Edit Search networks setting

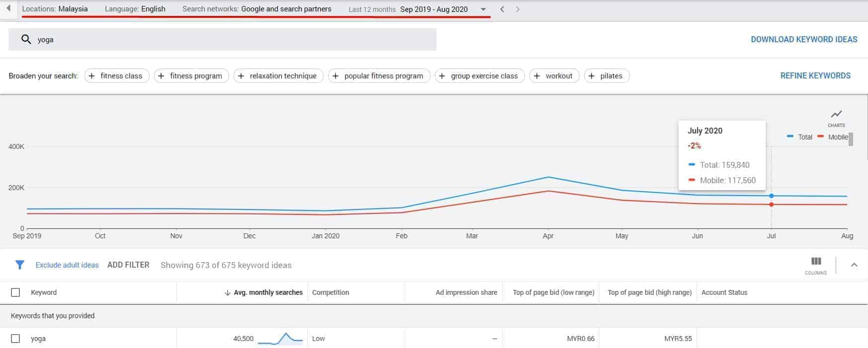click(257, 9)
